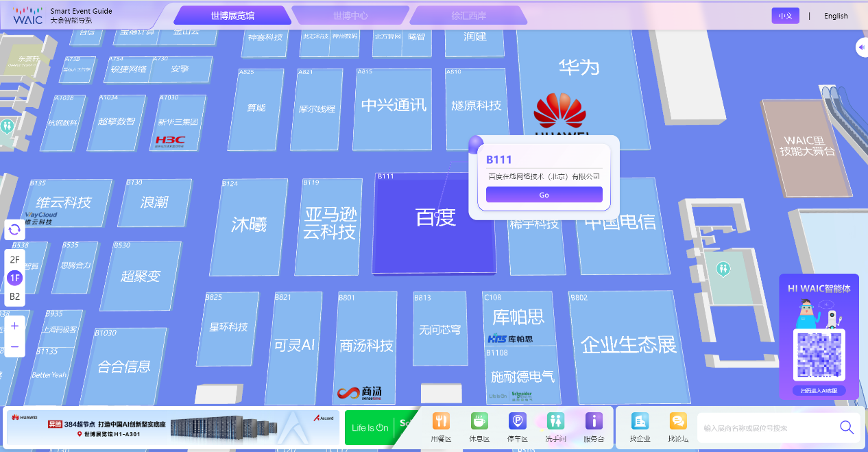Zoom in the map with plus button
The image size is (868, 452).
point(14,324)
